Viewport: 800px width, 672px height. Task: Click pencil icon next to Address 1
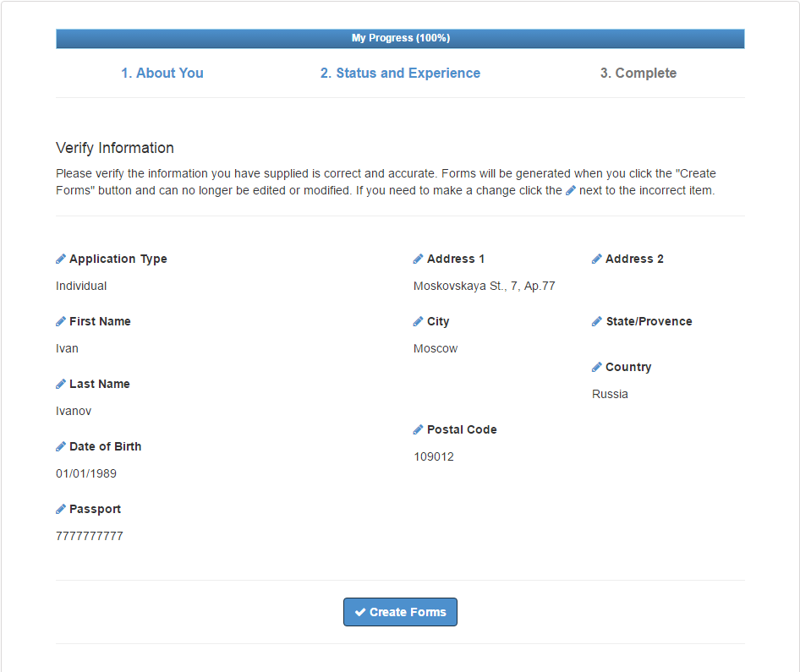[x=418, y=259]
